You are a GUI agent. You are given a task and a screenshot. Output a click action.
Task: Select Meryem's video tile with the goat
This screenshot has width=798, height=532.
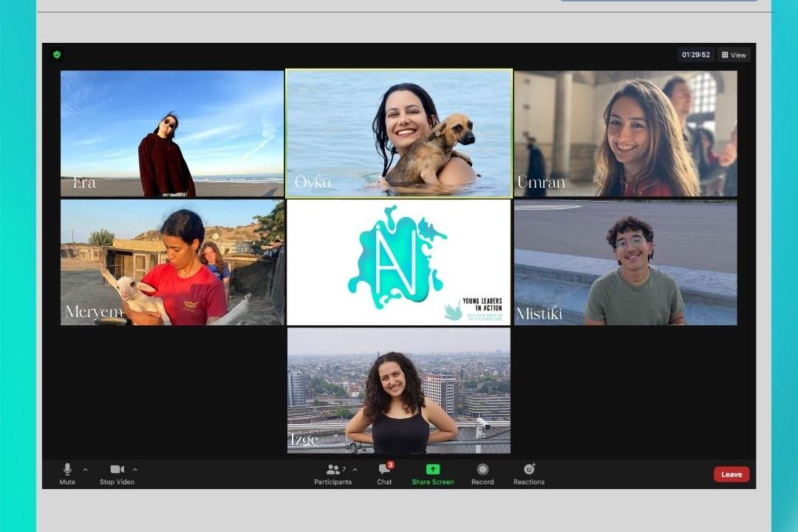(172, 262)
